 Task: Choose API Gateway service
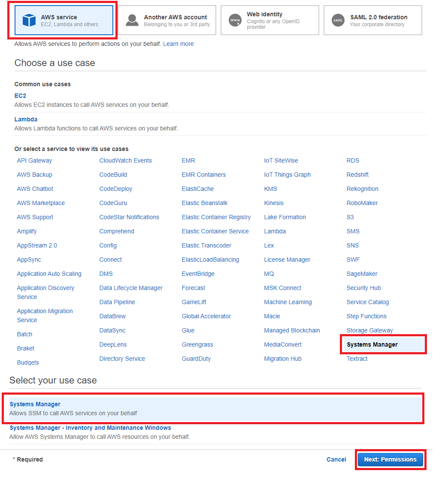click(x=34, y=161)
